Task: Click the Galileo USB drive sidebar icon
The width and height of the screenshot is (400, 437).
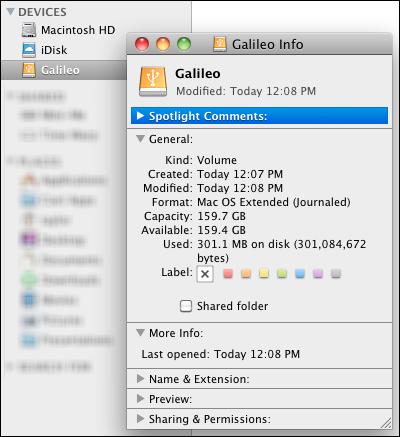Action: [29, 70]
